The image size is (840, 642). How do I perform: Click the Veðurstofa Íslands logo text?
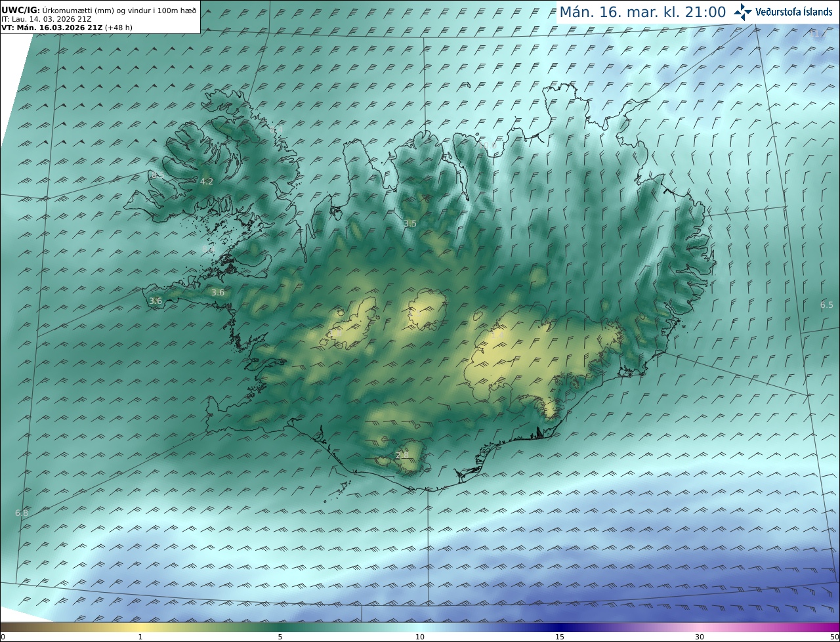(x=794, y=12)
